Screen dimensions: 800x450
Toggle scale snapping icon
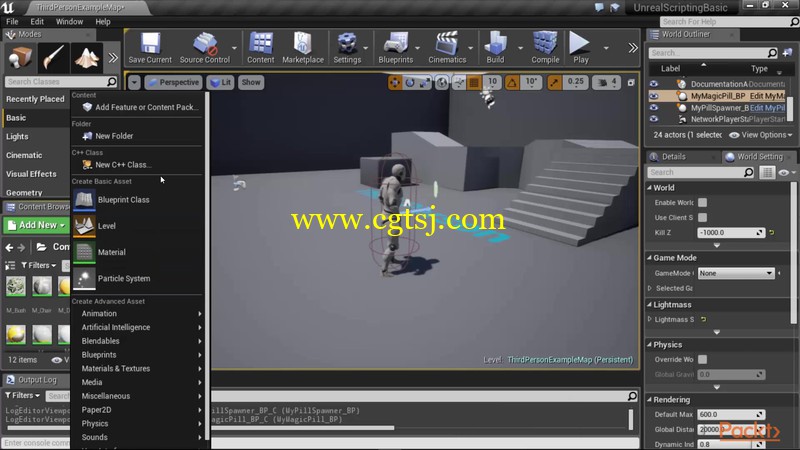click(x=554, y=82)
